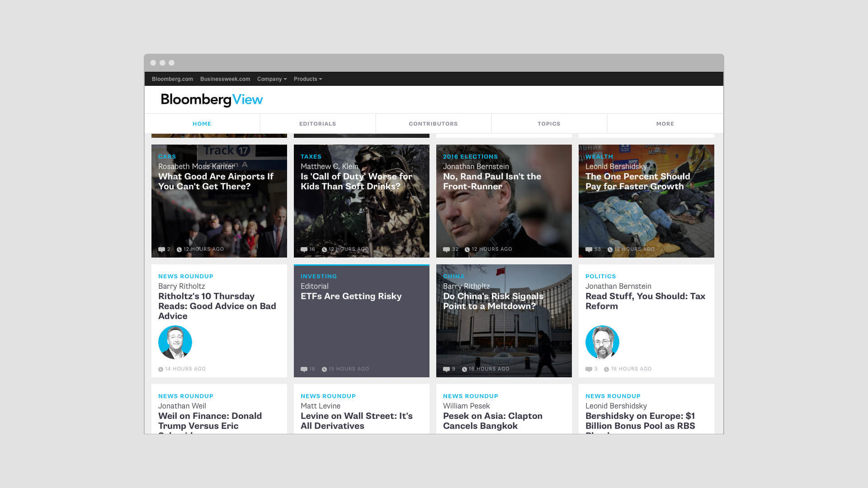Screen dimensions: 868x488
Task: Click the clock icon on the One Percent article
Action: 610,249
